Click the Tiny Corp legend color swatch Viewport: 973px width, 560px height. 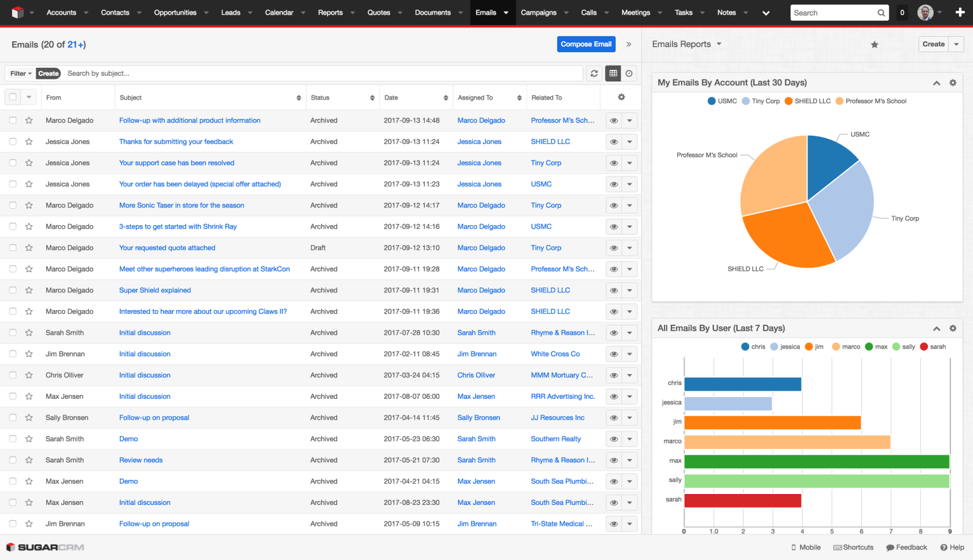pos(746,101)
